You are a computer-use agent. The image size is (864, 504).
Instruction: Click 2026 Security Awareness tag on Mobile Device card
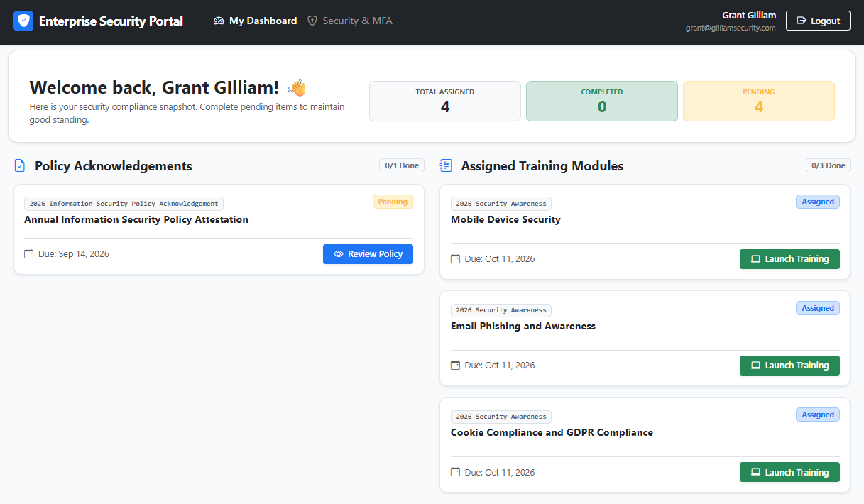click(501, 204)
